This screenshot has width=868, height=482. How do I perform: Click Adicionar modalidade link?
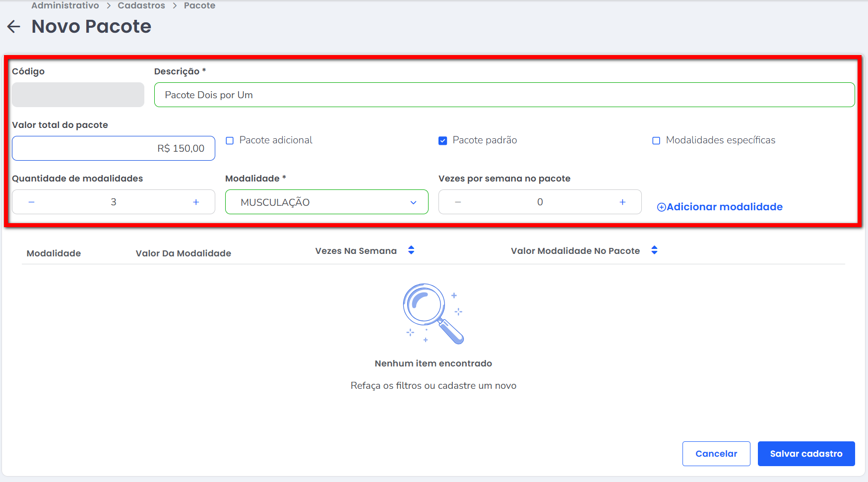click(720, 207)
